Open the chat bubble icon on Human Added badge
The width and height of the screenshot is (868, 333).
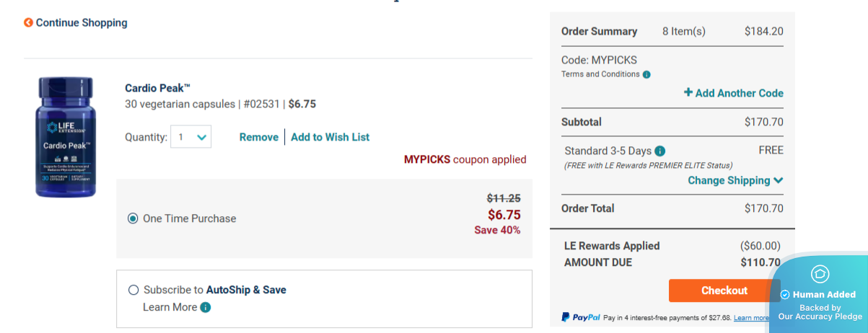pyautogui.click(x=820, y=274)
